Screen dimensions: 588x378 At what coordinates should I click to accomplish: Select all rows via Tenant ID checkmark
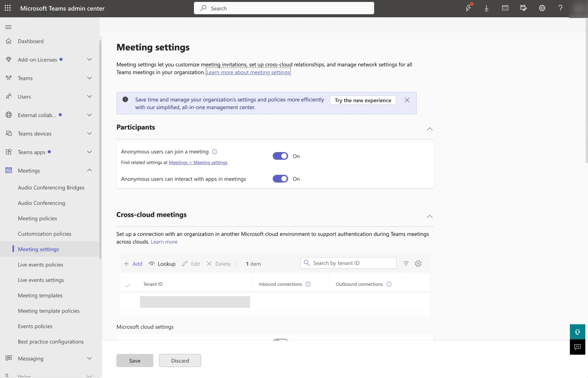[x=128, y=285]
